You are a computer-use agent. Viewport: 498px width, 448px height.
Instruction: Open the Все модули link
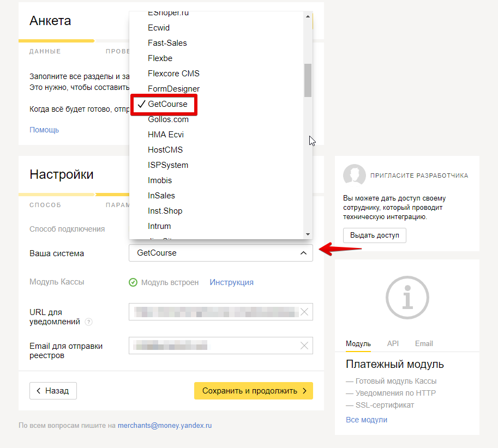[x=367, y=420]
